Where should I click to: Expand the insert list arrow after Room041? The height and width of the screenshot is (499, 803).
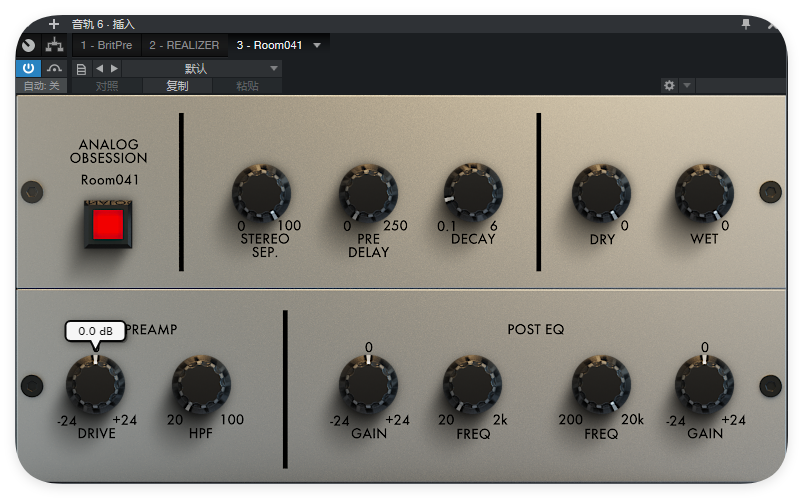(x=317, y=45)
